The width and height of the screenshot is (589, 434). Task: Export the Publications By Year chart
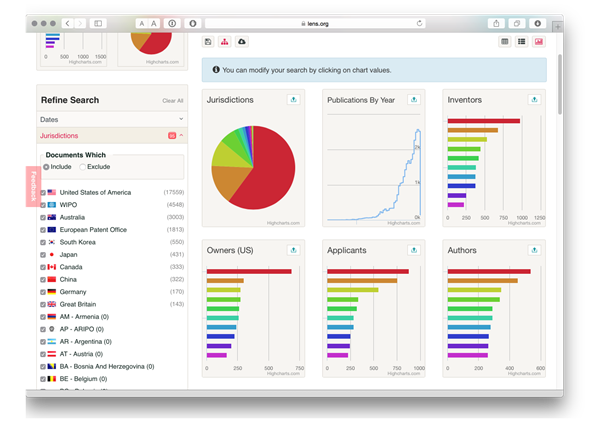414,100
